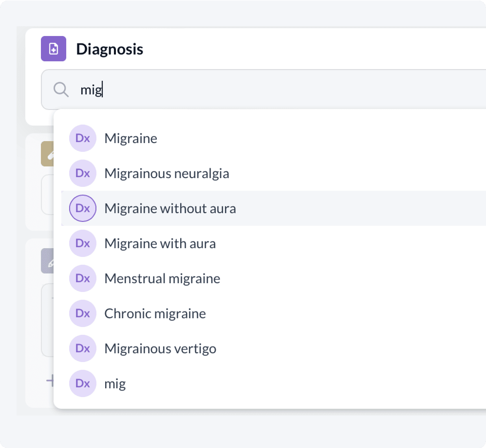Pick the highlighted "Migraine without aura" option

[x=170, y=209]
